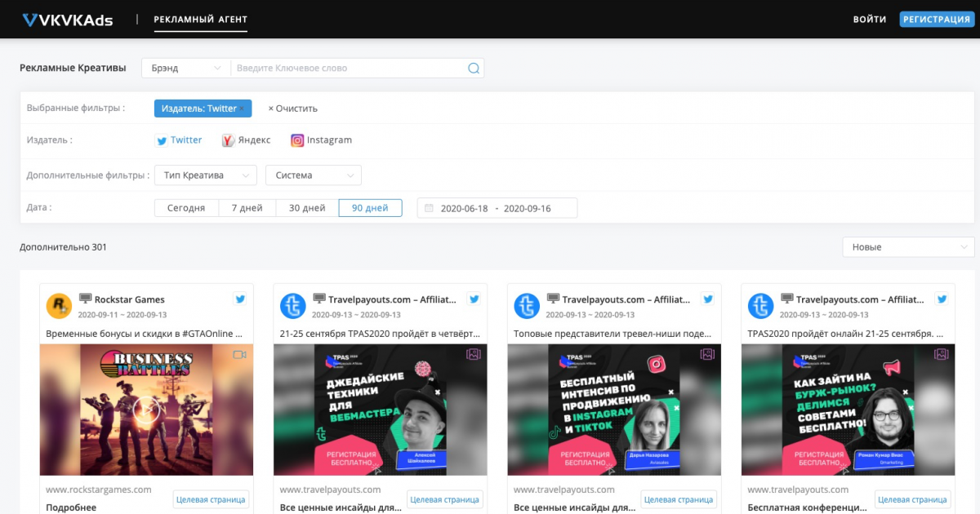Filter by the Twitter publisher
This screenshot has height=514, width=980.
pos(179,140)
